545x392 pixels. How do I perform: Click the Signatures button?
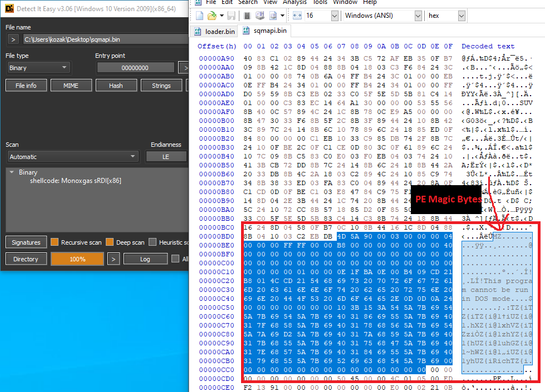pyautogui.click(x=26, y=242)
